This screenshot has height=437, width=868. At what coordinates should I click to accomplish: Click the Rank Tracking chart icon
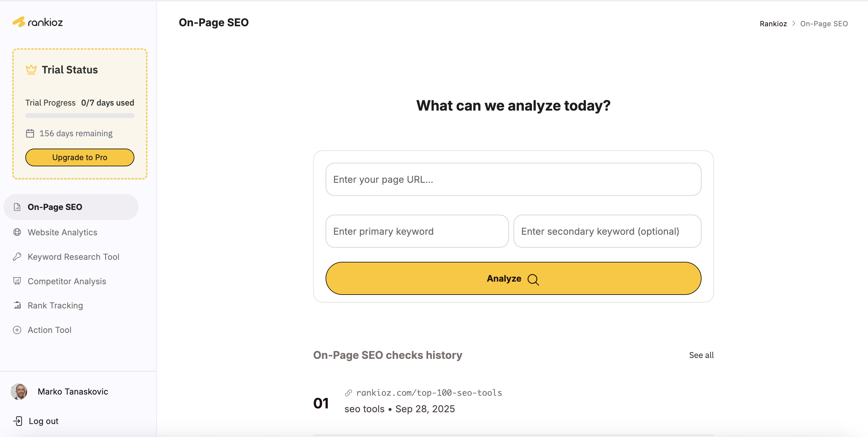tap(17, 305)
